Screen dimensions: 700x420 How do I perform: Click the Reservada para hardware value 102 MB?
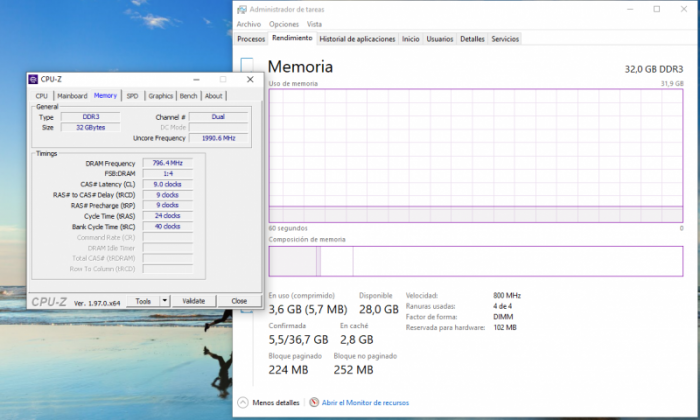tap(504, 328)
